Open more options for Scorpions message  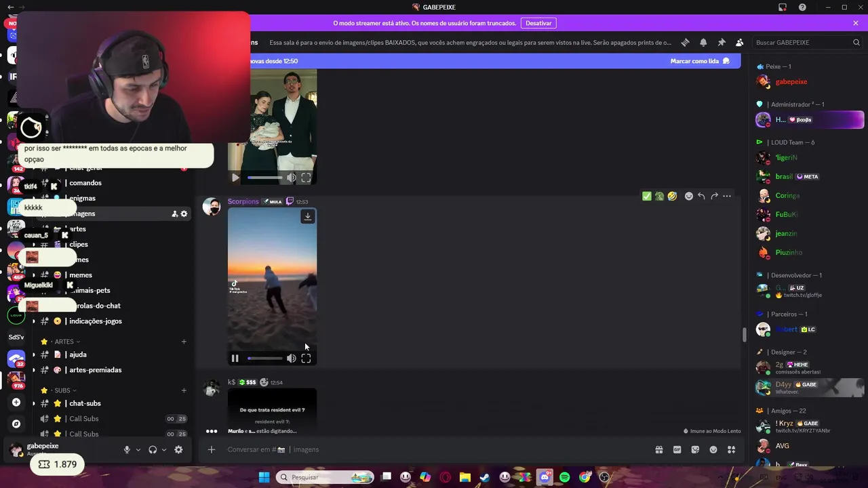[x=727, y=196]
